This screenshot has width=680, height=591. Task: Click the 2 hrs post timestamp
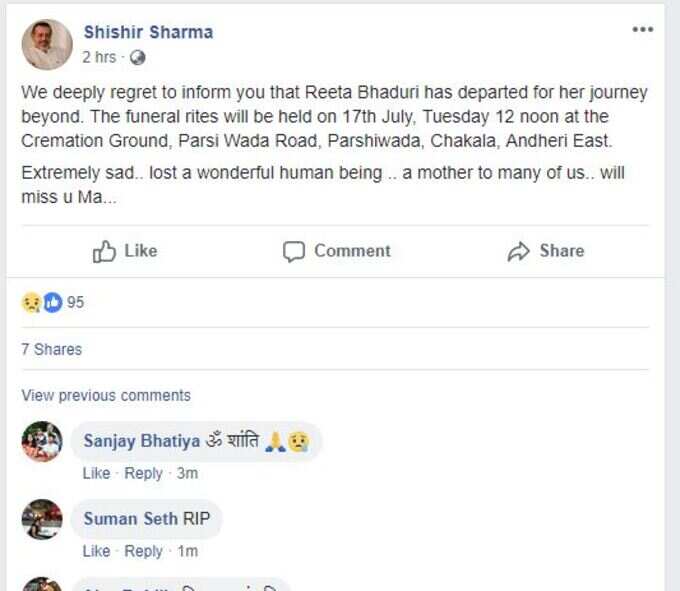[99, 57]
